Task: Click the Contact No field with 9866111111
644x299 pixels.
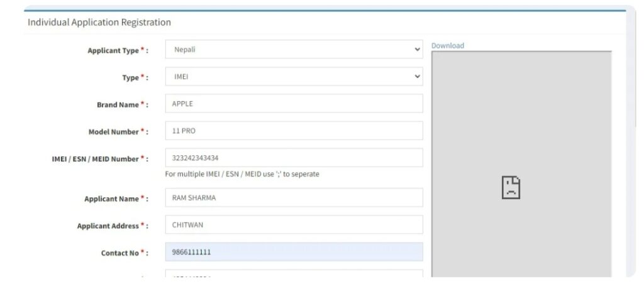Action: pyautogui.click(x=294, y=252)
